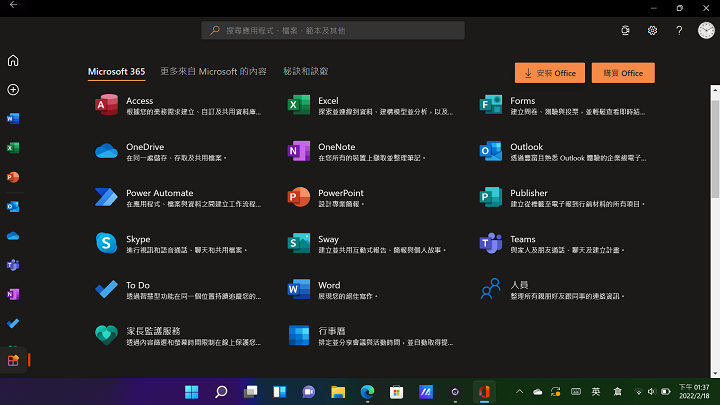720x405 pixels.
Task: Click the vertical scrollbar thumb
Action: pyautogui.click(x=715, y=150)
